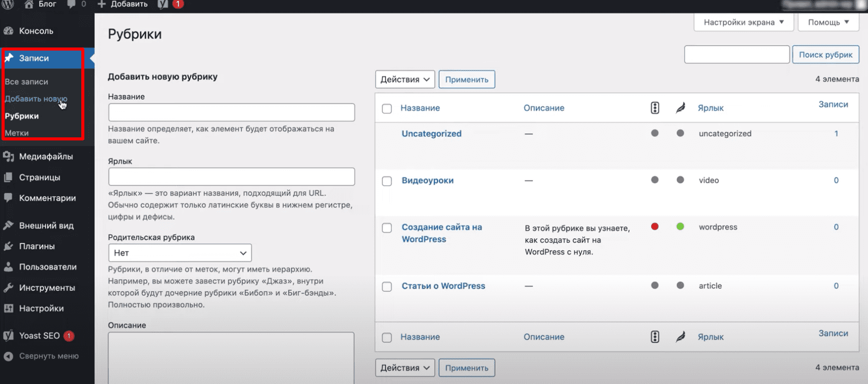Go to Метки submenu item
868x384 pixels.
tap(17, 133)
